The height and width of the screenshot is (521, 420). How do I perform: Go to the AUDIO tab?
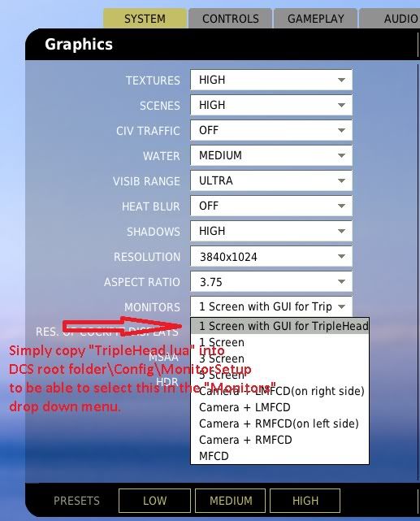click(x=390, y=19)
